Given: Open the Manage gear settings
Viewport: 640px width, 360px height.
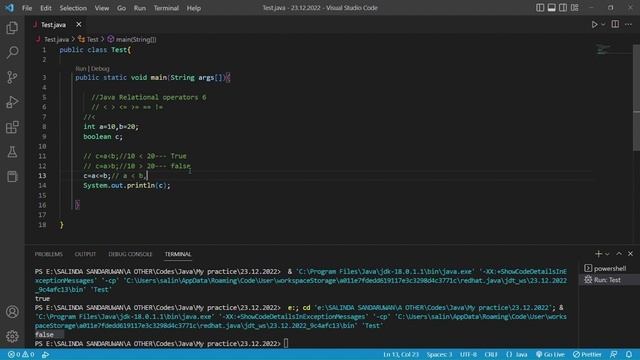Looking at the screenshot, I should click(12, 336).
